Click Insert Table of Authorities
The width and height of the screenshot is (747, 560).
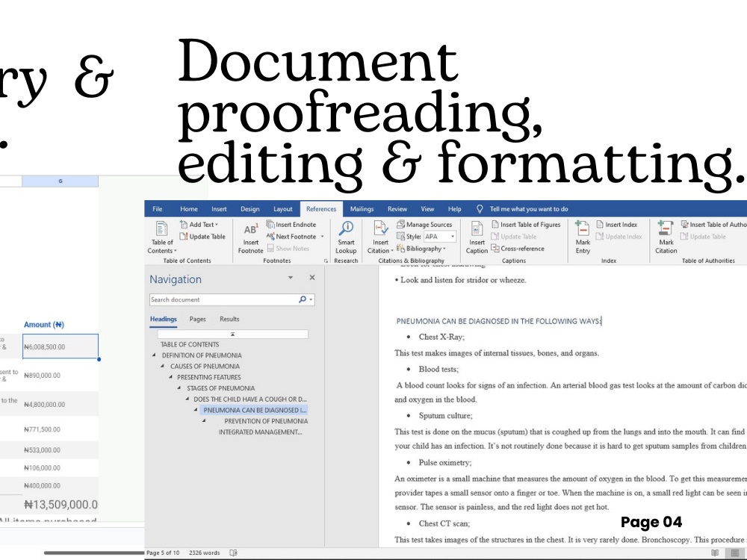pyautogui.click(x=713, y=224)
